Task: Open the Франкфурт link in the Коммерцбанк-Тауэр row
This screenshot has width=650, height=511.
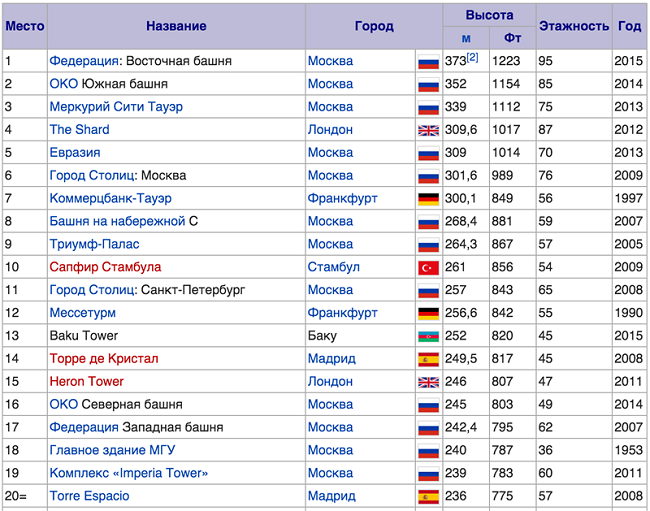Action: 342,199
